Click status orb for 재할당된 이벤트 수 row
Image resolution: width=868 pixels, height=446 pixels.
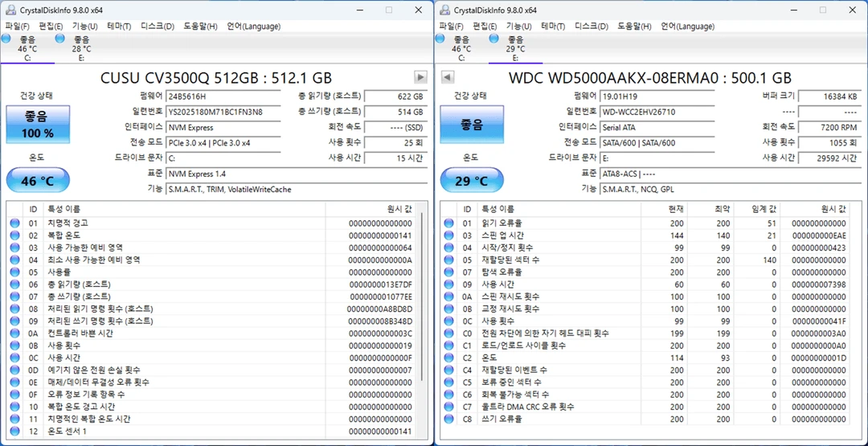click(x=448, y=370)
